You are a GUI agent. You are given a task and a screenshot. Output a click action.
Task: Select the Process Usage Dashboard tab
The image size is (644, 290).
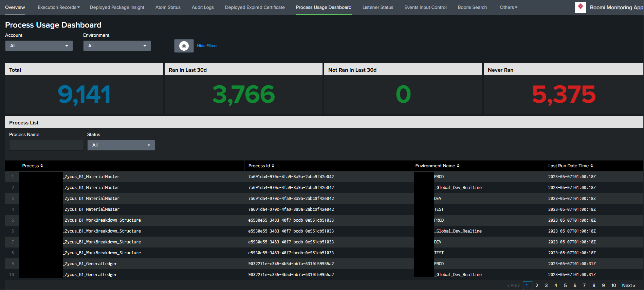click(x=324, y=7)
